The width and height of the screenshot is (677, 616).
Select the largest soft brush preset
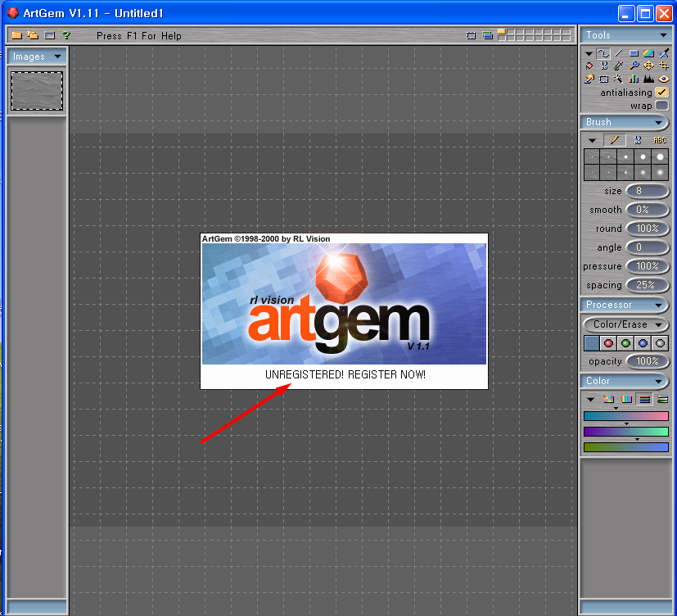click(660, 172)
